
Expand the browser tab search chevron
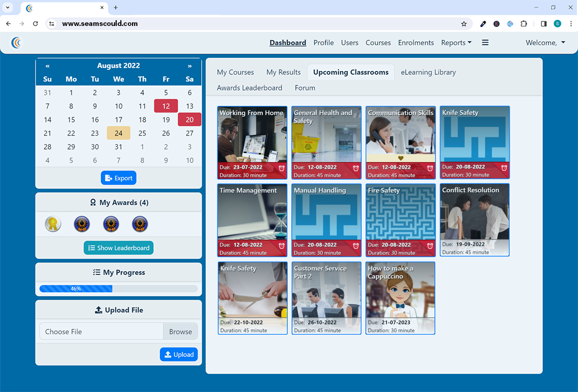pyautogui.click(x=8, y=7)
